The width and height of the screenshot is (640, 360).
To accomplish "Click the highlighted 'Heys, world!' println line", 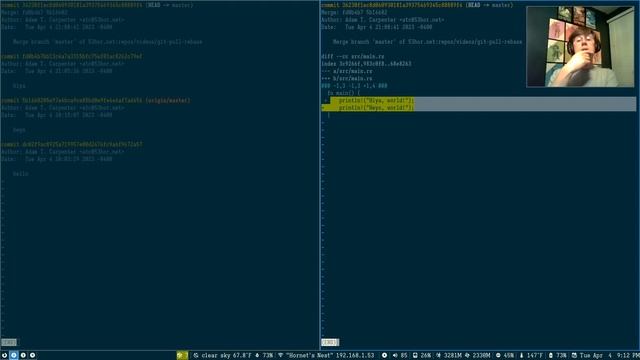I will [376, 108].
